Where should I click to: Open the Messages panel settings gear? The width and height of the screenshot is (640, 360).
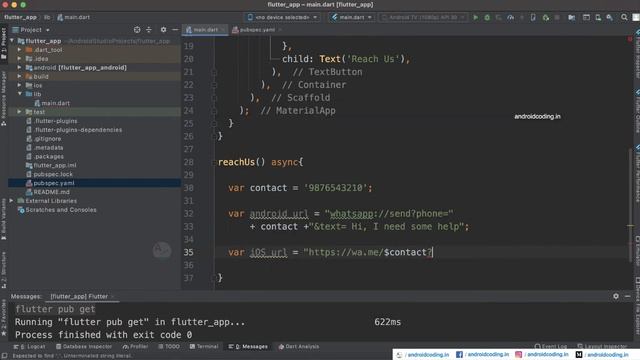(x=616, y=296)
